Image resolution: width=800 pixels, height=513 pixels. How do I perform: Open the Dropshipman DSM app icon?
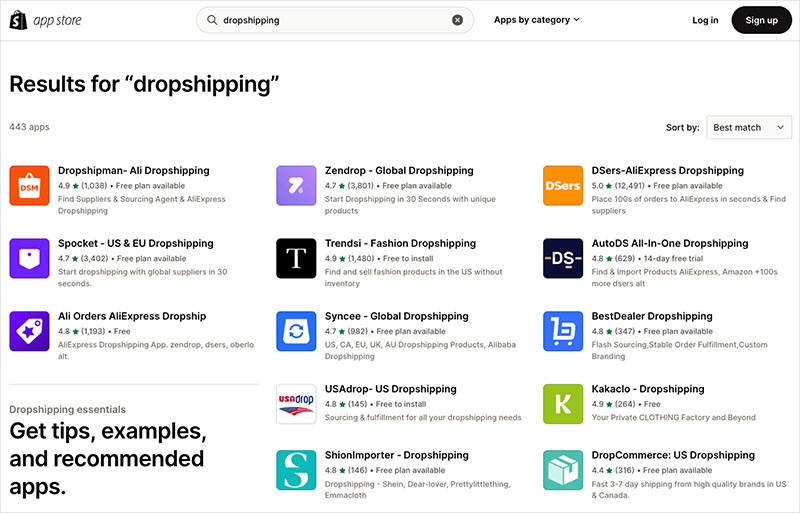30,185
